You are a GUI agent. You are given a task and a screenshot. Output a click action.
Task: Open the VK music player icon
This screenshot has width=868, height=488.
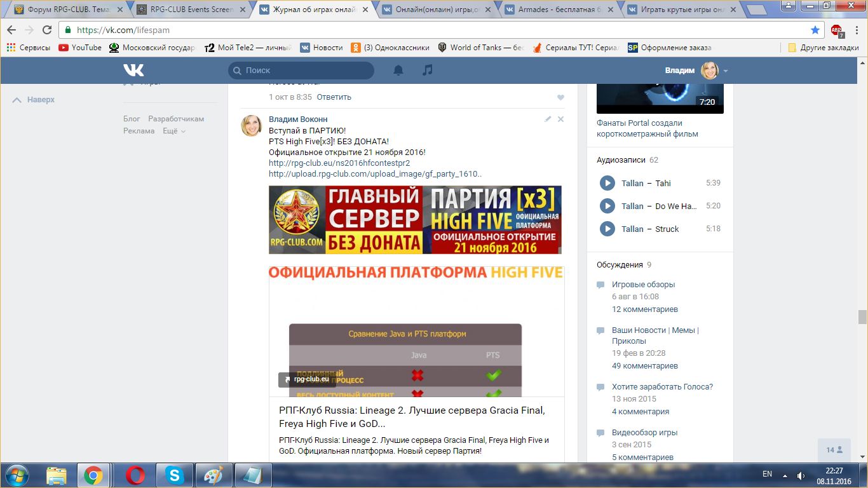(428, 70)
